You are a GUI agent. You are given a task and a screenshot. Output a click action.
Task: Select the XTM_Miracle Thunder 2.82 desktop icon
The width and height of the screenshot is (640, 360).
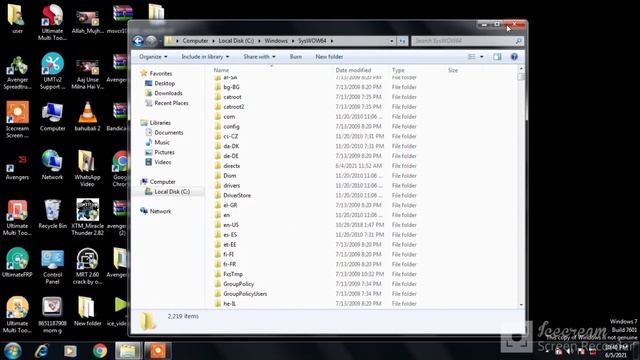coord(87,217)
